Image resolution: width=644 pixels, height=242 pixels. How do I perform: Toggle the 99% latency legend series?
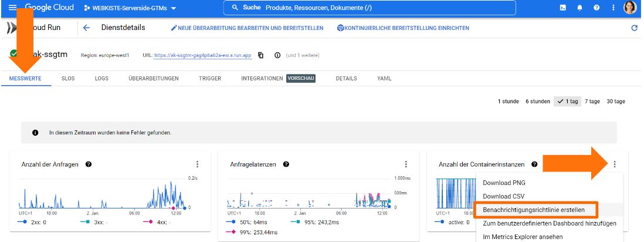[x=252, y=232]
